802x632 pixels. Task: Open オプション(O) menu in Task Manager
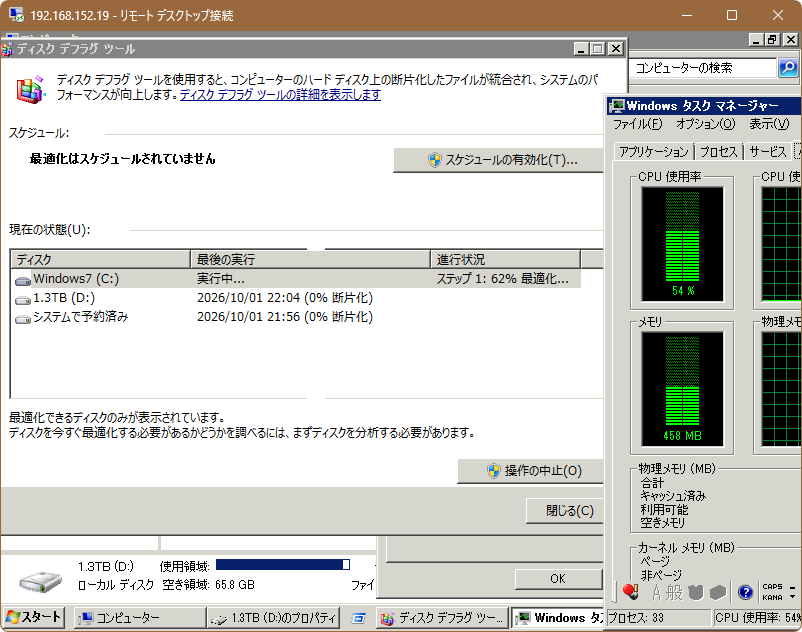point(705,124)
